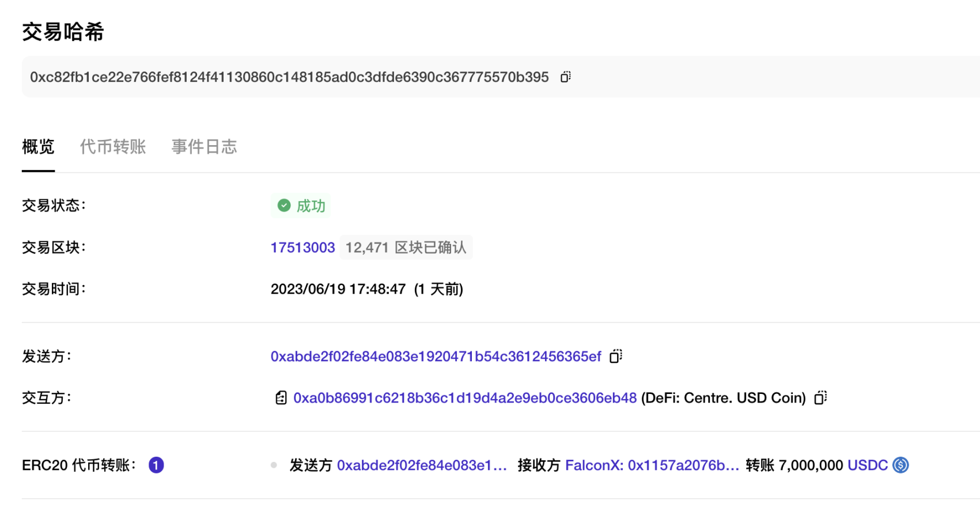Image resolution: width=980 pixels, height=508 pixels.
Task: Open truncated sender 0xabde2f02fe84e083e1… in ERC20 row
Action: pyautogui.click(x=422, y=465)
